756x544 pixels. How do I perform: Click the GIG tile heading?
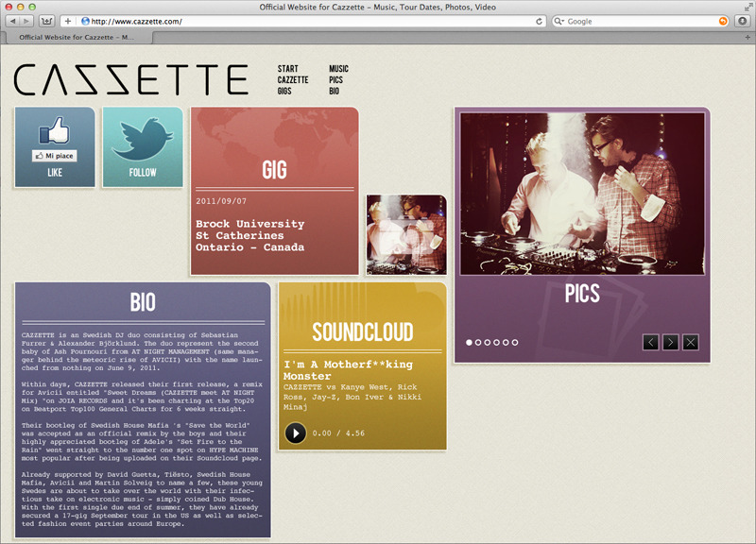click(275, 170)
